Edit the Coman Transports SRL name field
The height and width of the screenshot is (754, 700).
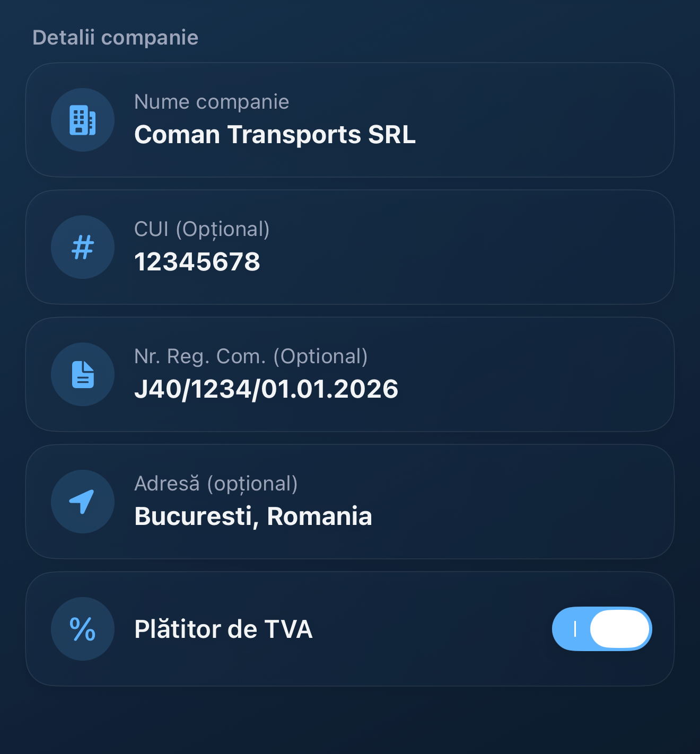click(275, 135)
